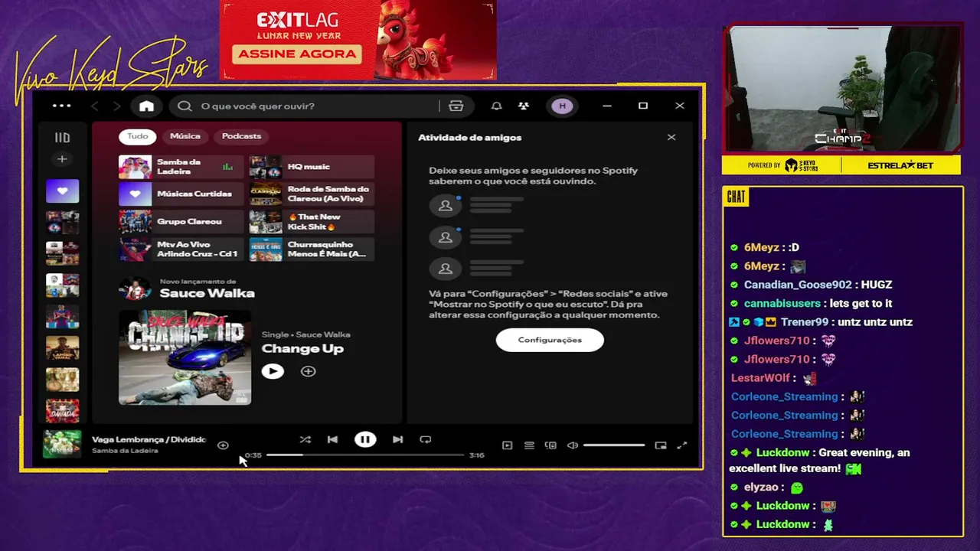Select the Tudo filter chip
980x551 pixels.
click(x=138, y=136)
